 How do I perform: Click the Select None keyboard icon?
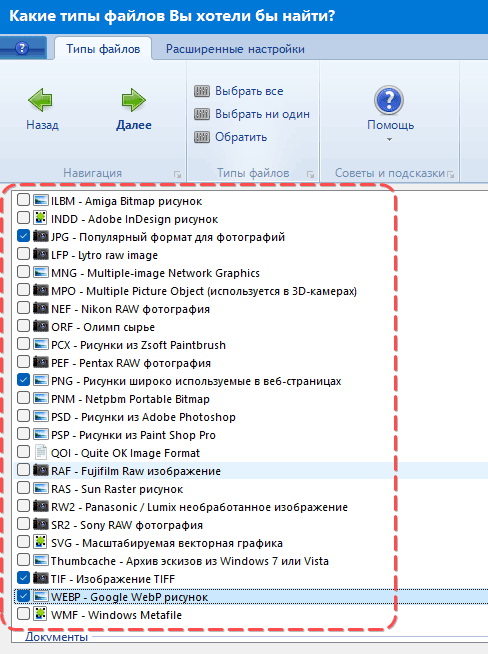[202, 114]
